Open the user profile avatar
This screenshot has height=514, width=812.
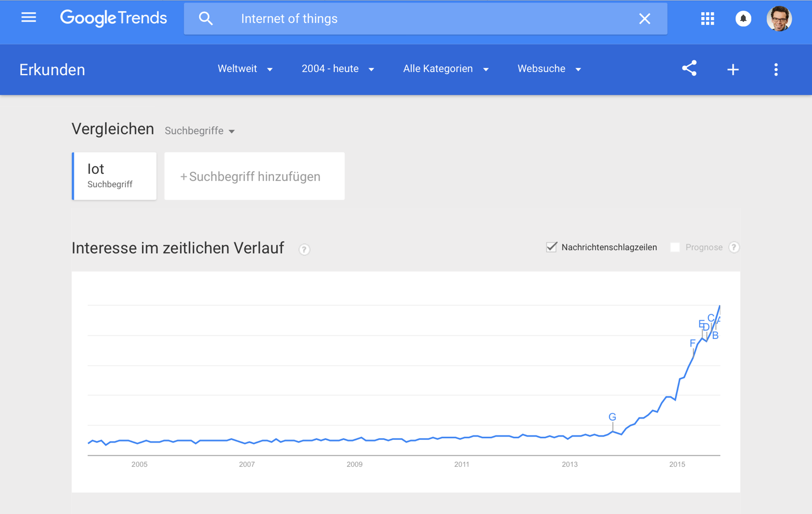[779, 19]
